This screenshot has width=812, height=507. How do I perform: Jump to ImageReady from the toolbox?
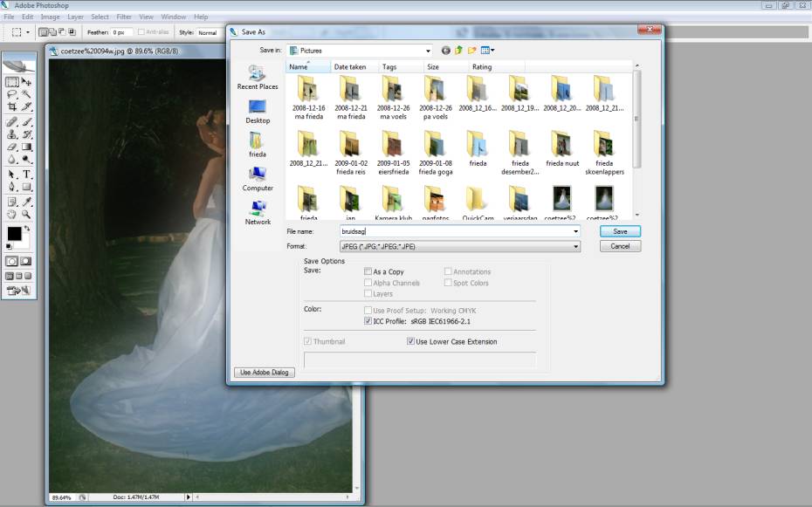19,291
